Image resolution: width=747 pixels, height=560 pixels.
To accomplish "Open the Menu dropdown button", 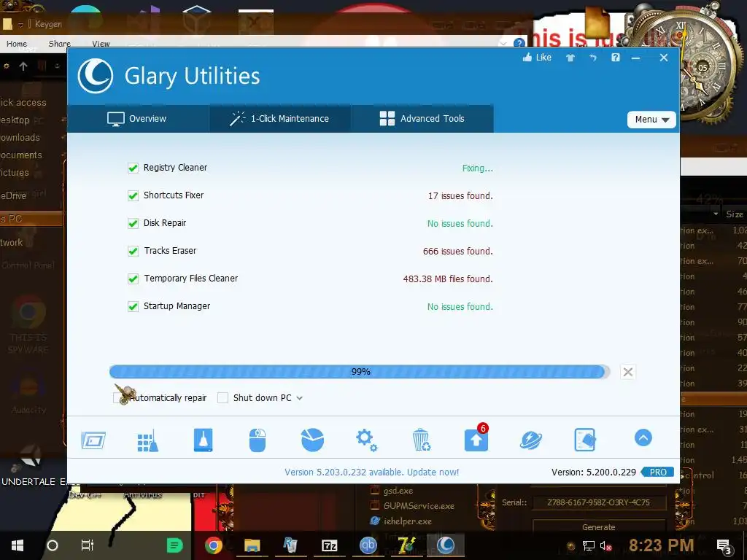I will (x=651, y=120).
